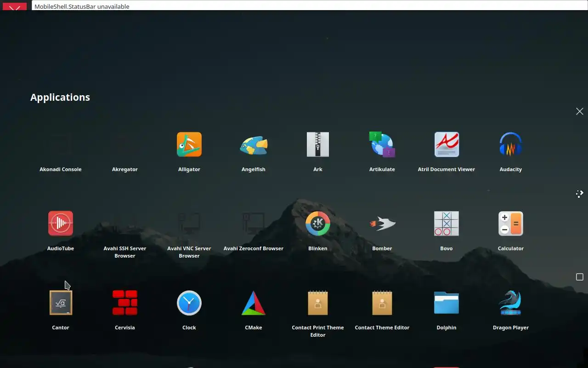Open the AudioTube app

[61, 224]
